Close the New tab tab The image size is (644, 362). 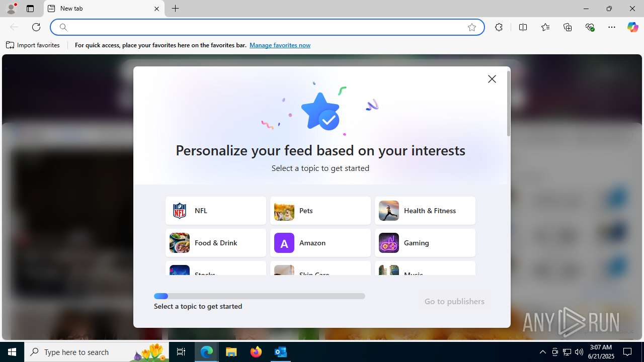point(156,9)
